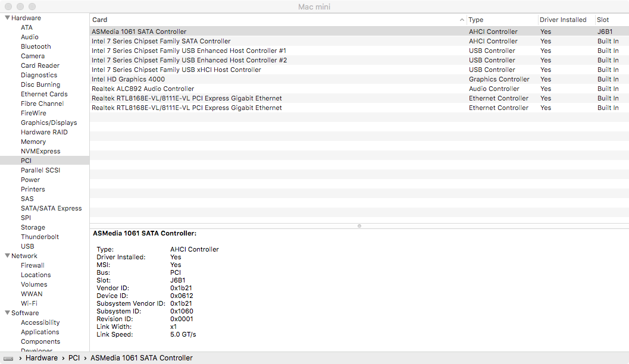This screenshot has height=364, width=629.
Task: Click the J6B1 slot cell in table
Action: tap(605, 32)
